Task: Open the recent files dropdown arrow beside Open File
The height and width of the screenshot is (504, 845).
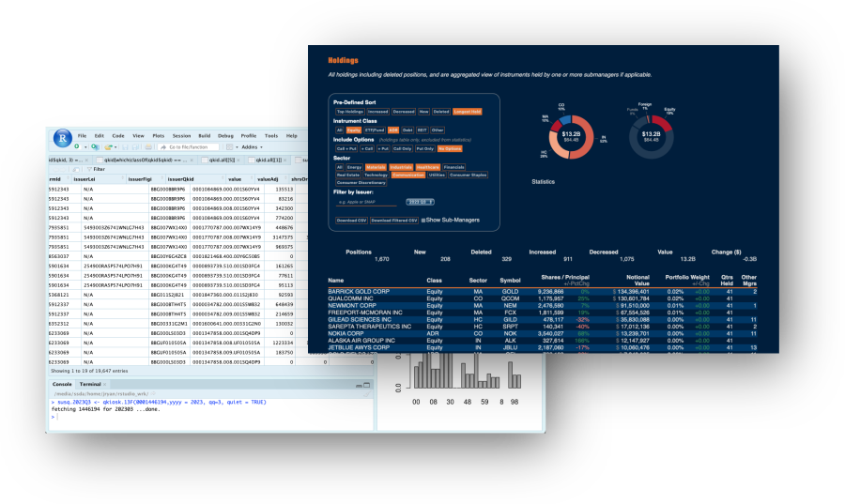Action: pyautogui.click(x=115, y=147)
